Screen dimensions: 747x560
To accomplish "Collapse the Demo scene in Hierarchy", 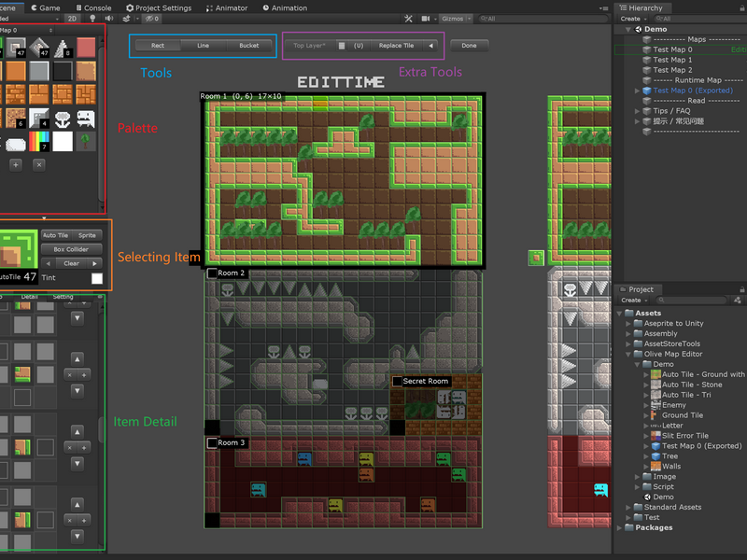I will pos(627,29).
